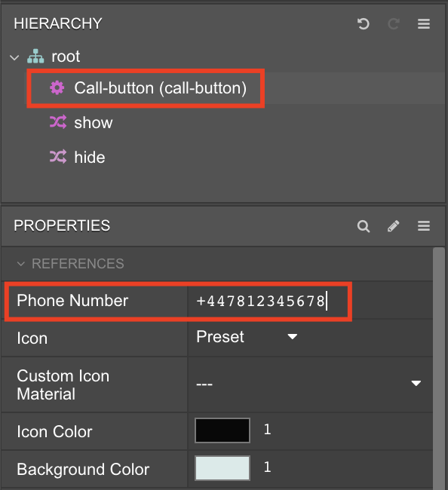Open the Properties panel hamburger menu
The width and height of the screenshot is (448, 490).
point(424,226)
